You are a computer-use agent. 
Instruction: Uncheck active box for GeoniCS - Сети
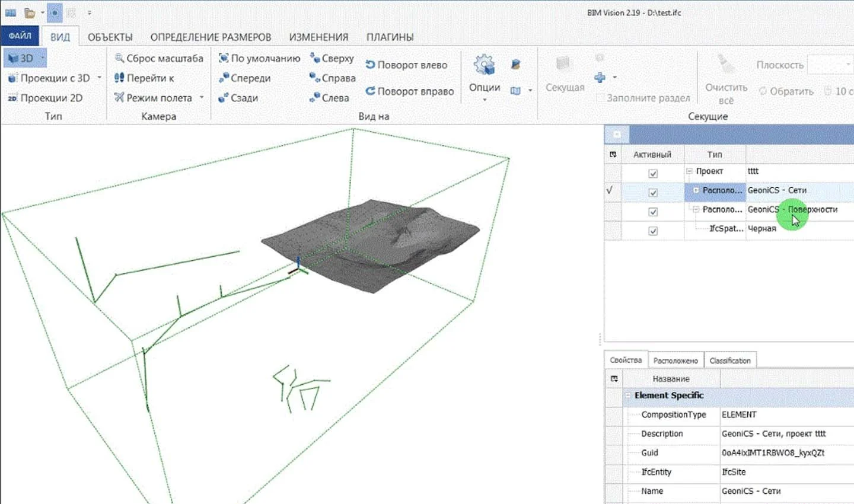[x=653, y=193]
